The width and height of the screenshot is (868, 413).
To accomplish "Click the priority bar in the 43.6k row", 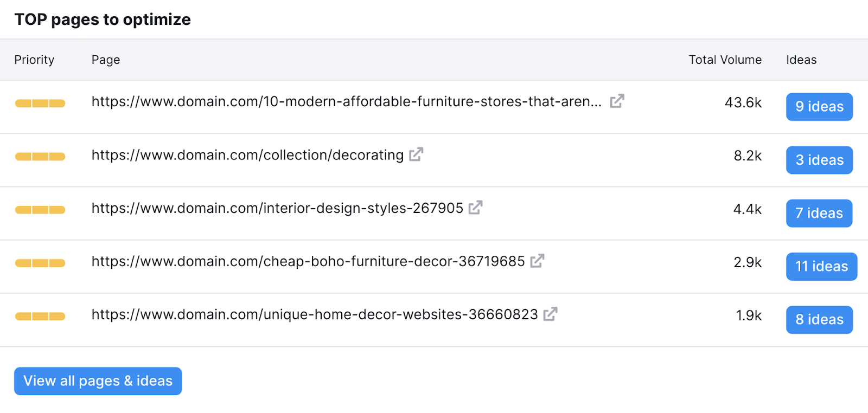I will [x=40, y=104].
